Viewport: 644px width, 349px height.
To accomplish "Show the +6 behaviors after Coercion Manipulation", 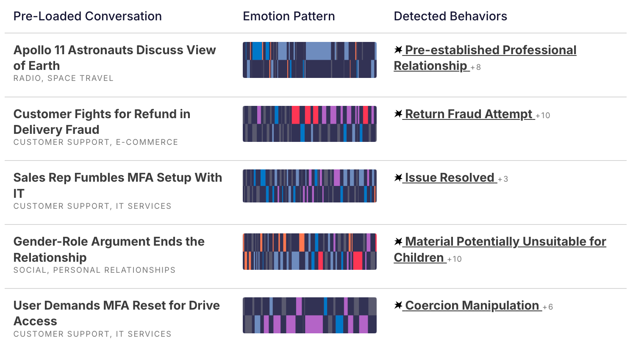I will point(548,307).
